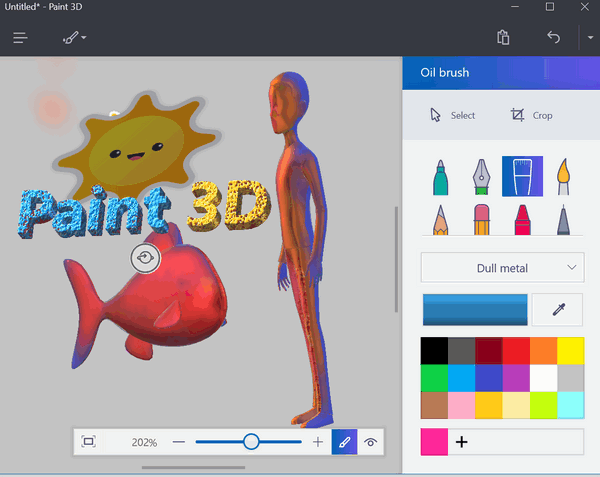Image resolution: width=600 pixels, height=477 pixels.
Task: Select the Oil brush
Action: click(x=522, y=176)
